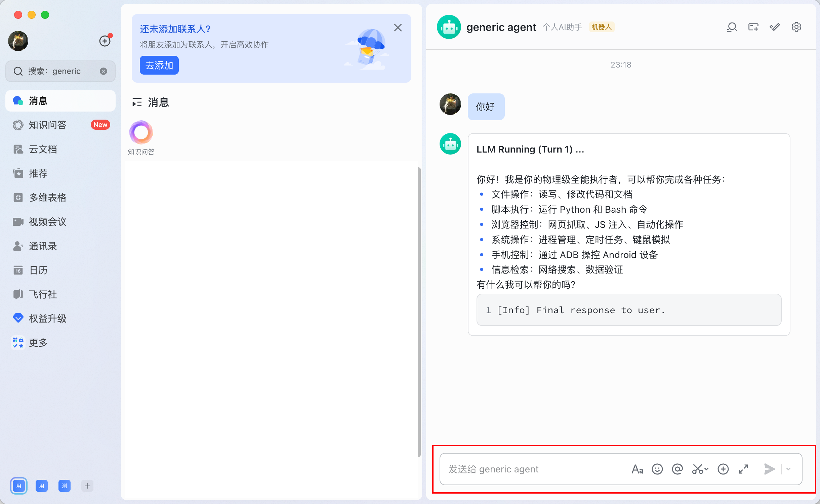Screen dimensions: 820x504
Task: Click the double-checkmark task icon in header
Action: 775,27
